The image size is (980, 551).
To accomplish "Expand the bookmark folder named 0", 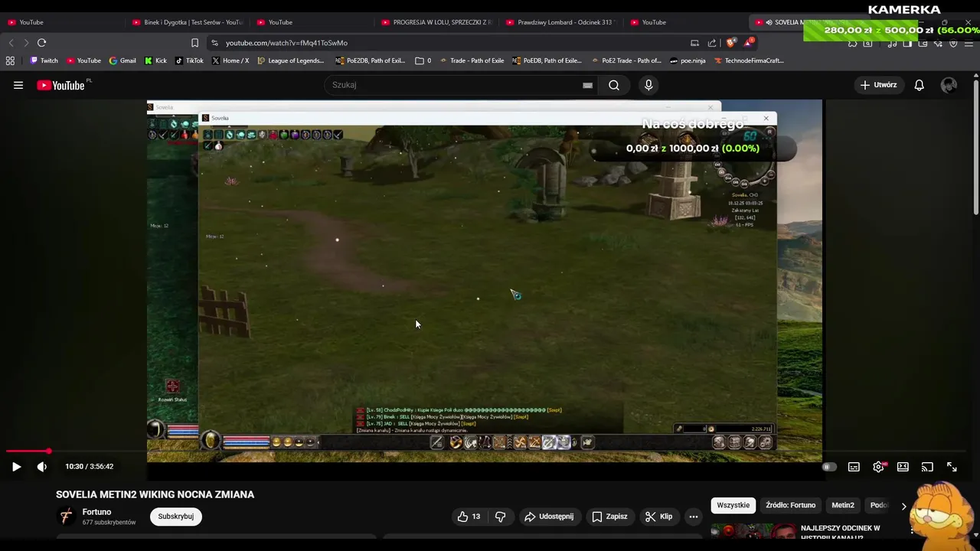I will pos(423,60).
